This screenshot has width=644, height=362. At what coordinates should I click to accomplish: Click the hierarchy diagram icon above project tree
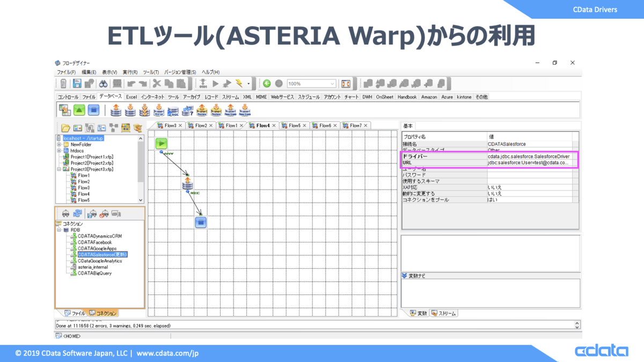click(114, 128)
